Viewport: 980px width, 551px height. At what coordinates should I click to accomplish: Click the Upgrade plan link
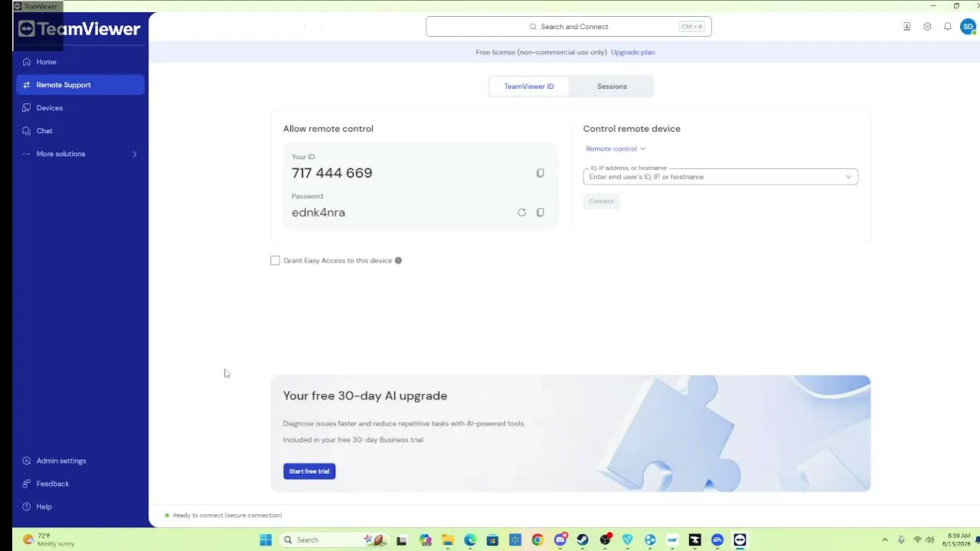point(633,52)
